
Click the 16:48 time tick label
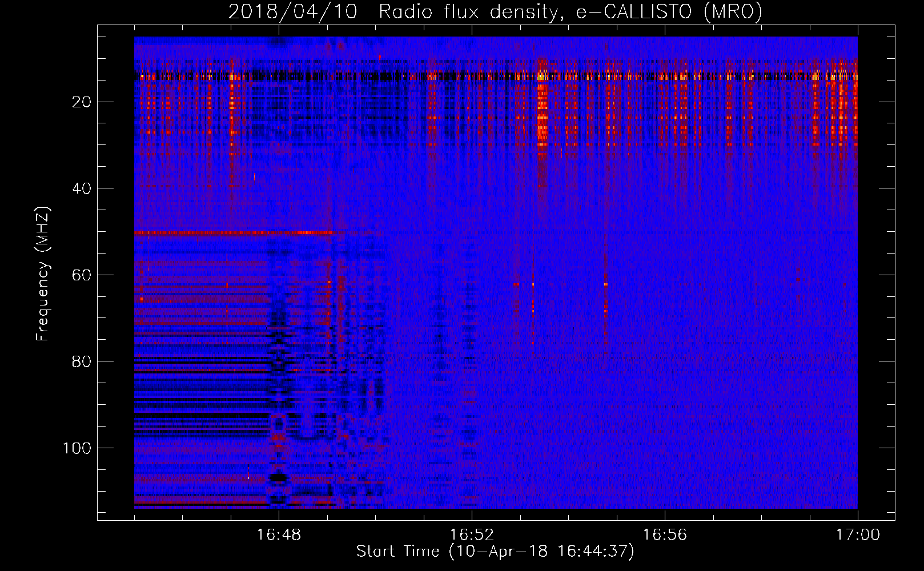[279, 535]
